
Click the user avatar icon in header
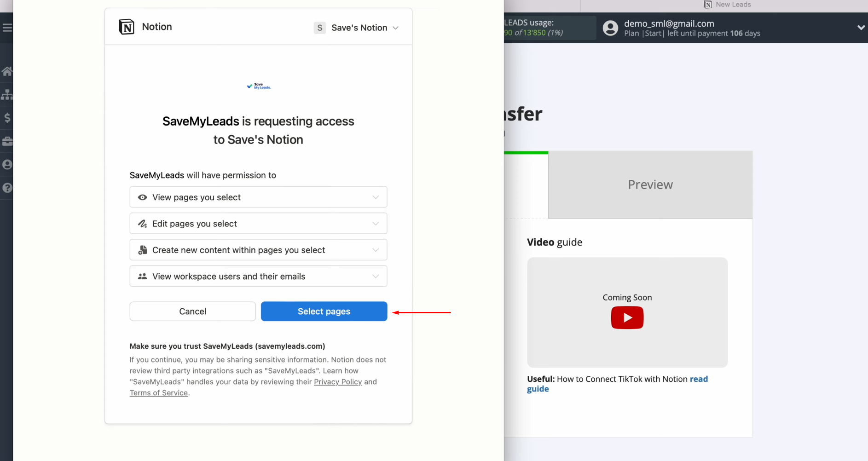click(610, 28)
